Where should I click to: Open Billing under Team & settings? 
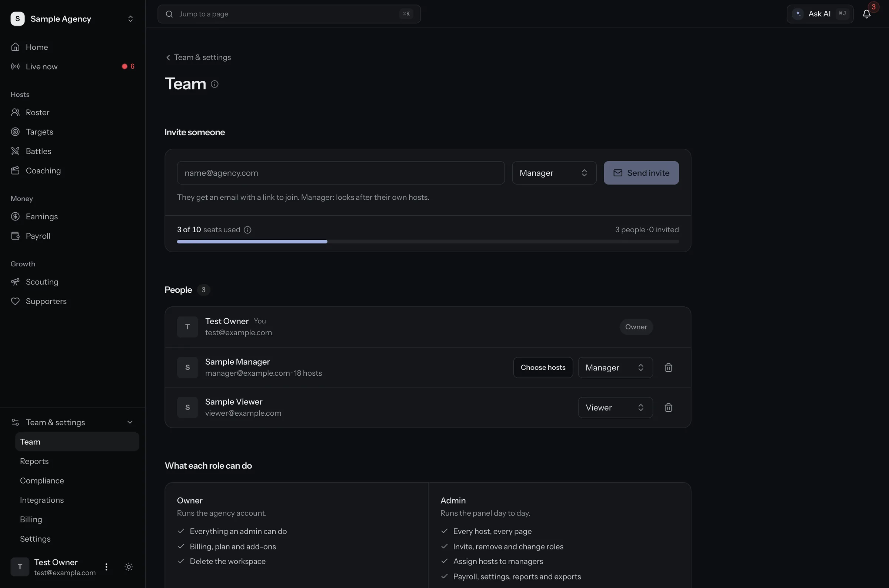[x=77, y=520]
